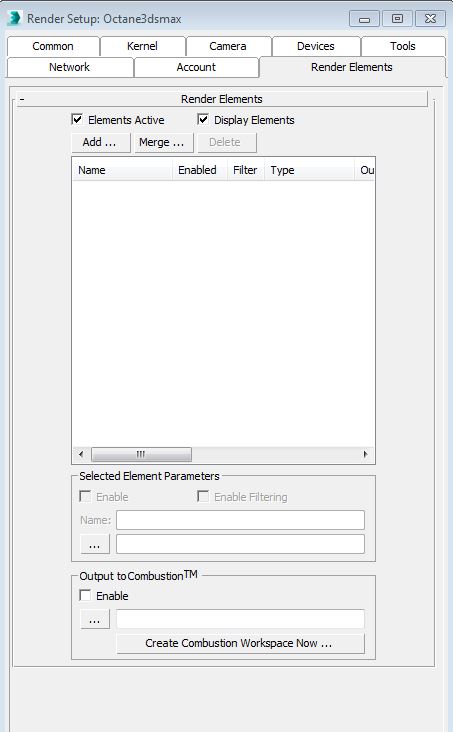Image resolution: width=453 pixels, height=732 pixels.
Task: Click the list's left scroll arrow
Action: [81, 454]
